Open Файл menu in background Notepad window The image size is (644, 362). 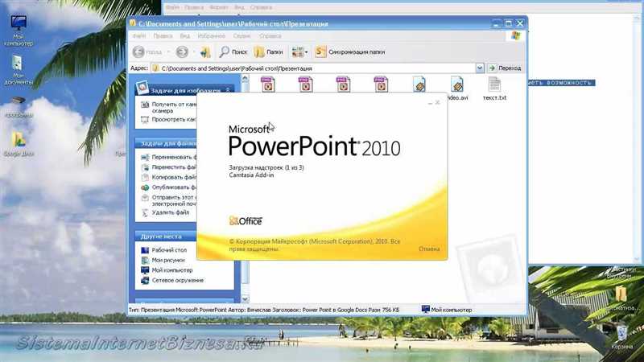(172, 7)
